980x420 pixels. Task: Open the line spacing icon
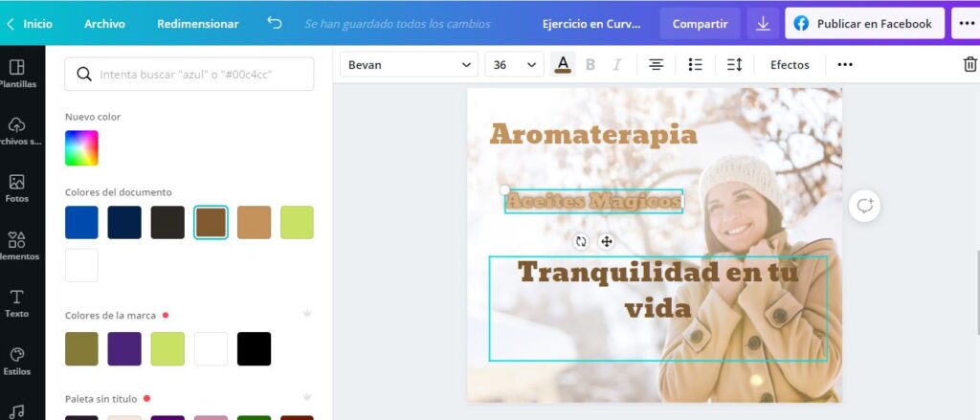[x=734, y=64]
